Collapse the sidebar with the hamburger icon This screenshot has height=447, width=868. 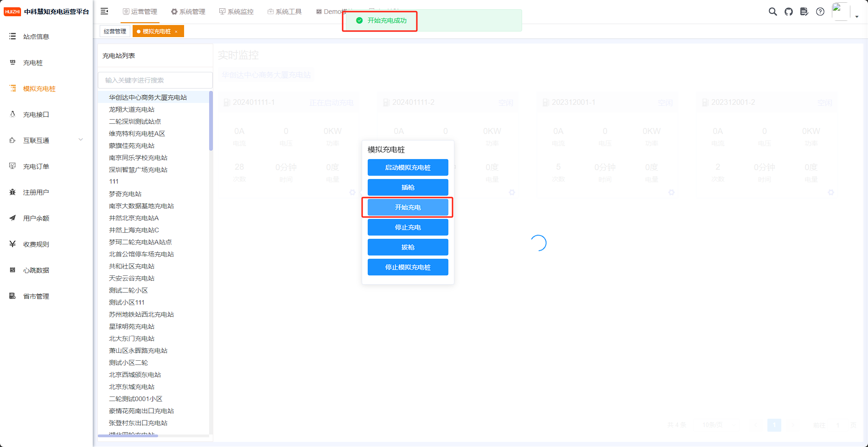[x=104, y=11]
